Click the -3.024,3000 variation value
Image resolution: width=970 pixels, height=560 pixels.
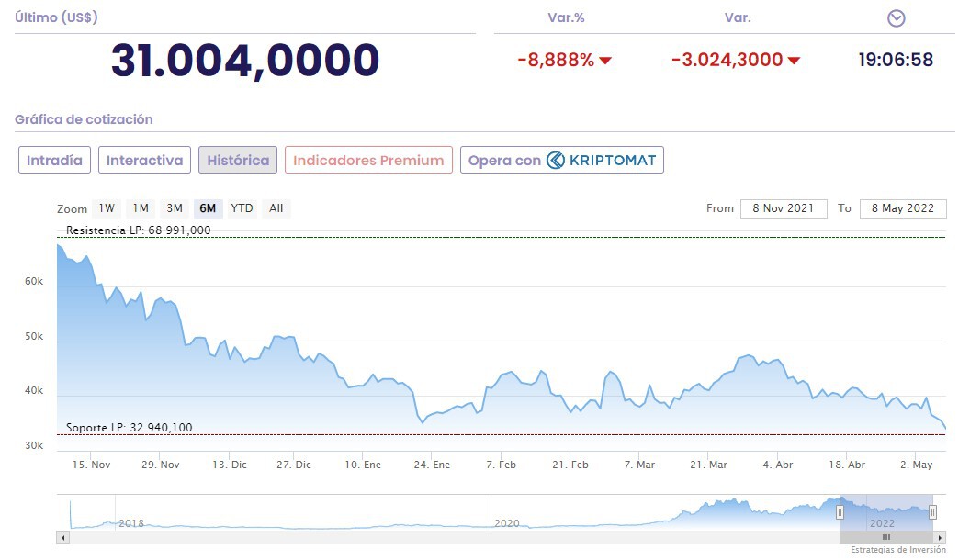(x=727, y=60)
